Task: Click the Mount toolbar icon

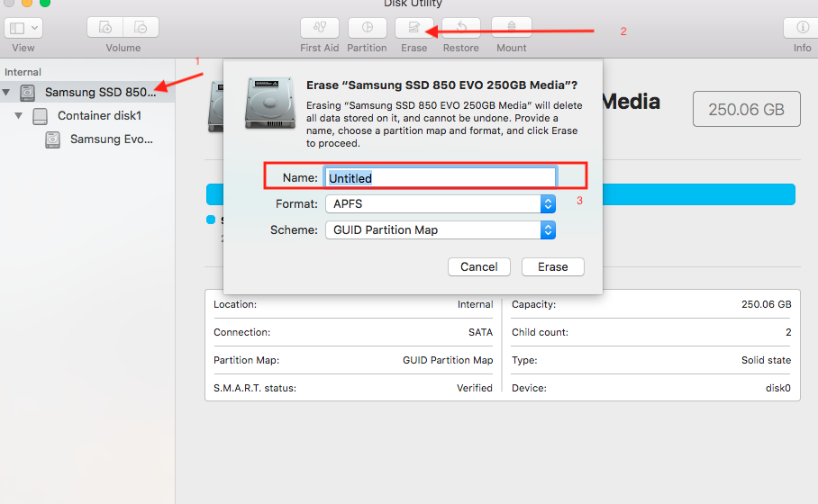Action: pyautogui.click(x=512, y=27)
